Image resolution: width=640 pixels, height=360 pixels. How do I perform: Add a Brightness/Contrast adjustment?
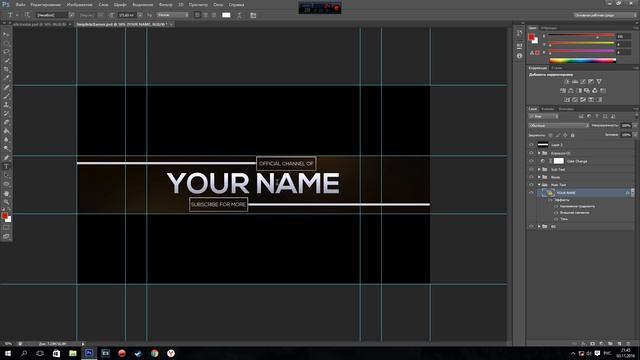click(567, 82)
